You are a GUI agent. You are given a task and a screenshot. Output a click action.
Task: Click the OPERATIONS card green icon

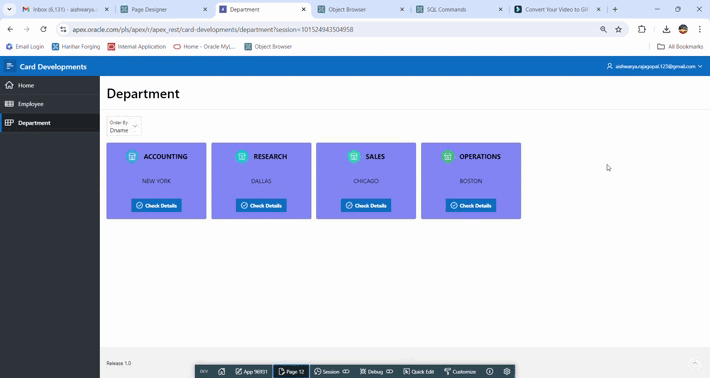tap(447, 156)
